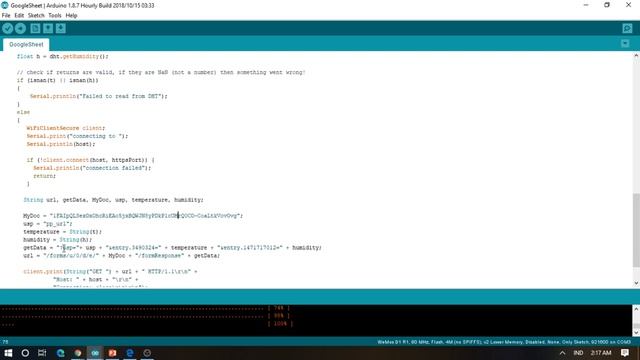Image resolution: width=640 pixels, height=360 pixels.
Task: Click the line number in status bar
Action: pos(5,342)
